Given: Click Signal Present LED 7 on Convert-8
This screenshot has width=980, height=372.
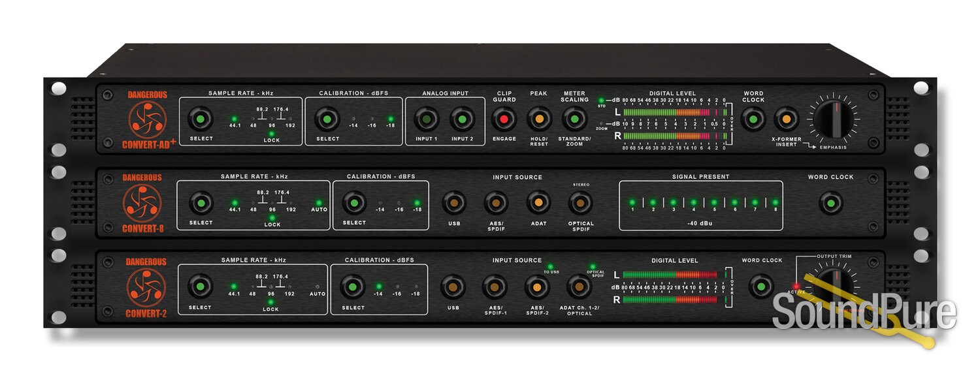Looking at the screenshot, I should point(755,202).
